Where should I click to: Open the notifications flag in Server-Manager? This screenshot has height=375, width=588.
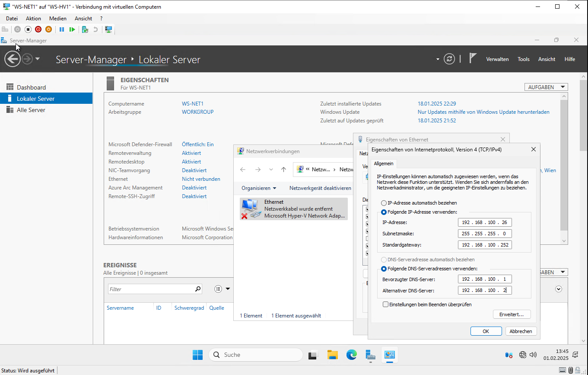(473, 58)
